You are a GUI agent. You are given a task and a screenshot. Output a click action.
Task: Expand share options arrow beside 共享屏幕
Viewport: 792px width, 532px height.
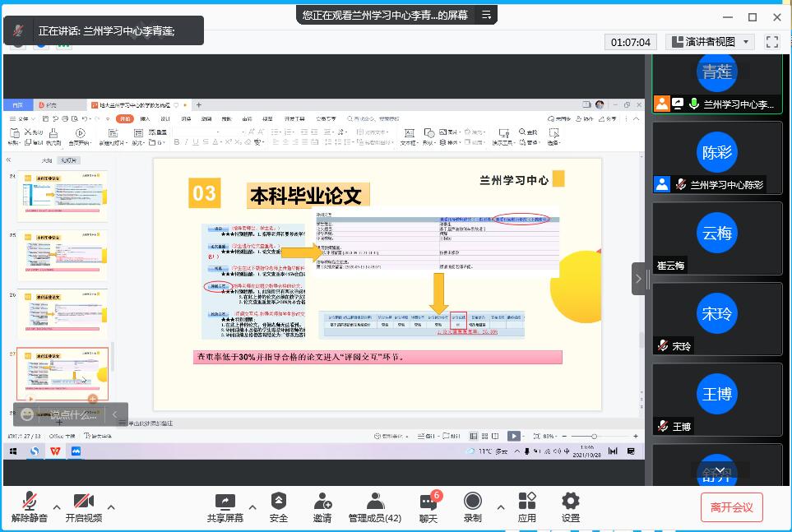[x=252, y=507]
